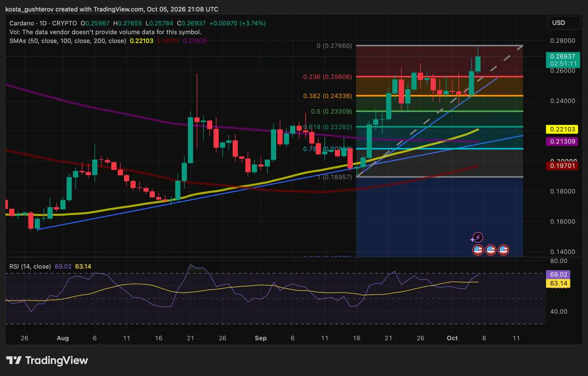Select the Cardano 1D CRYPTO symbol title
Screen dimensions: 588x376
coord(44,23)
